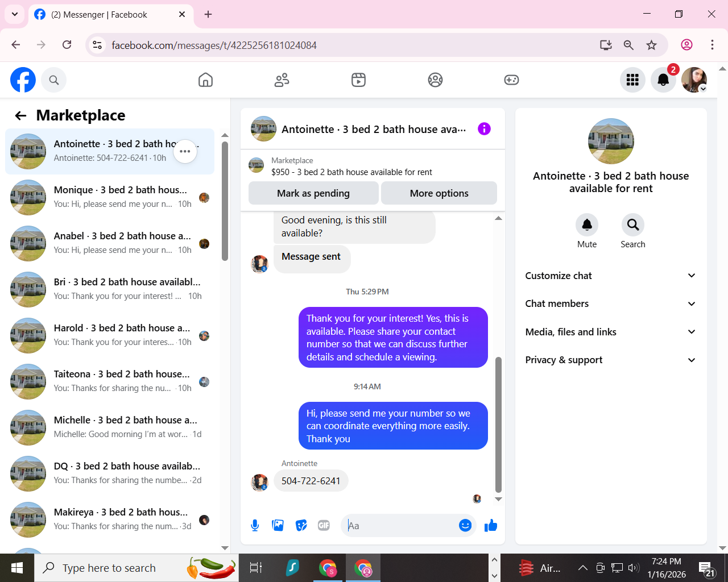Open the Antoinette conversation row

110,151
